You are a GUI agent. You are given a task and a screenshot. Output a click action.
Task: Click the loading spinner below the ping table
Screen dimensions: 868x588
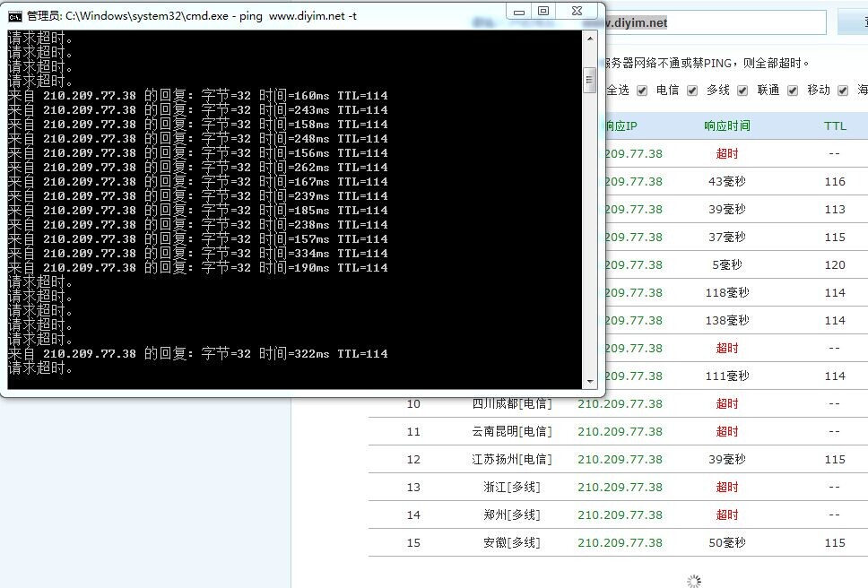[694, 581]
